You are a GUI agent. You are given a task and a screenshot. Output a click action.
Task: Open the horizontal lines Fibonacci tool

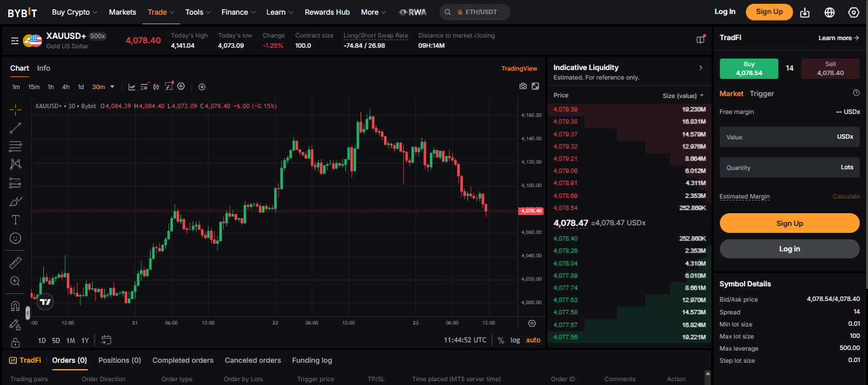[x=15, y=146]
